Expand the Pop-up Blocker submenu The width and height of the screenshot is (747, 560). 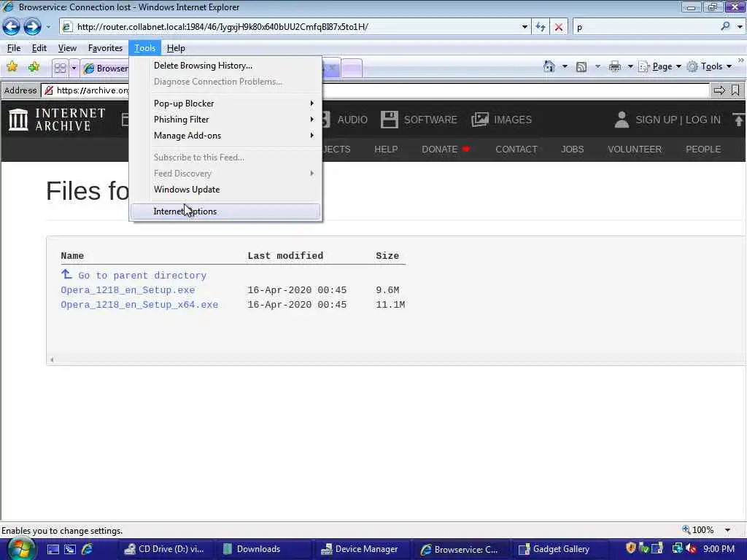point(225,104)
